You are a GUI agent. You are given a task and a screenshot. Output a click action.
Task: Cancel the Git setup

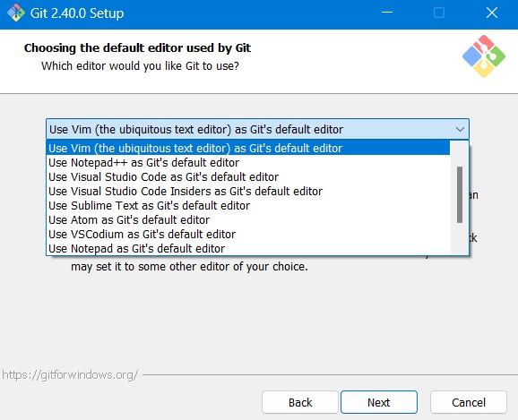tap(469, 402)
